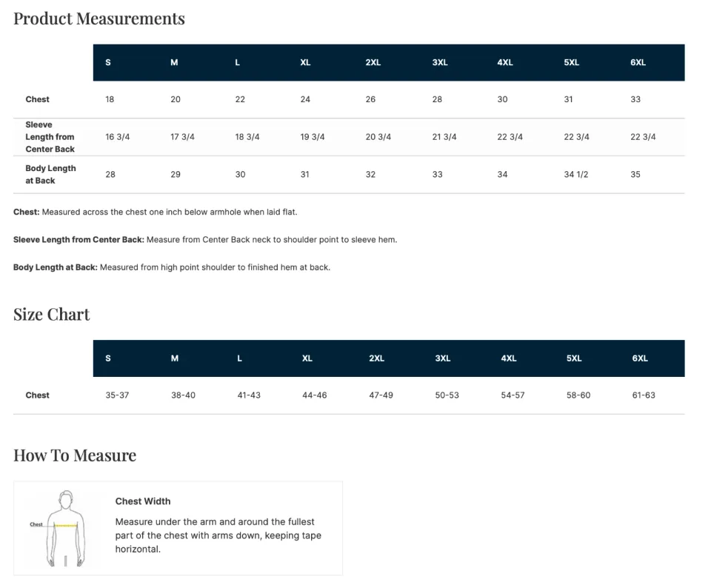Screen dimensions: 711x588
Task: Click the bold 'Body Length at Back:' definition label
Action: (x=56, y=267)
